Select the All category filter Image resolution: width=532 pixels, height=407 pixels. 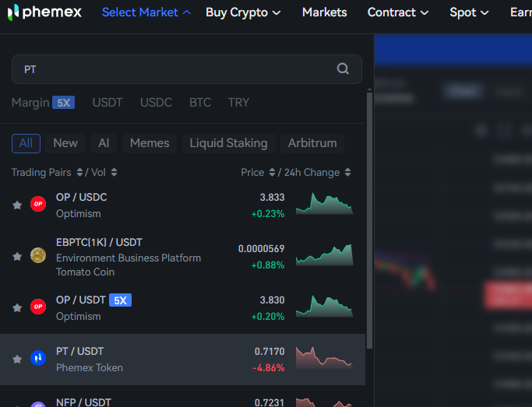[x=26, y=143]
